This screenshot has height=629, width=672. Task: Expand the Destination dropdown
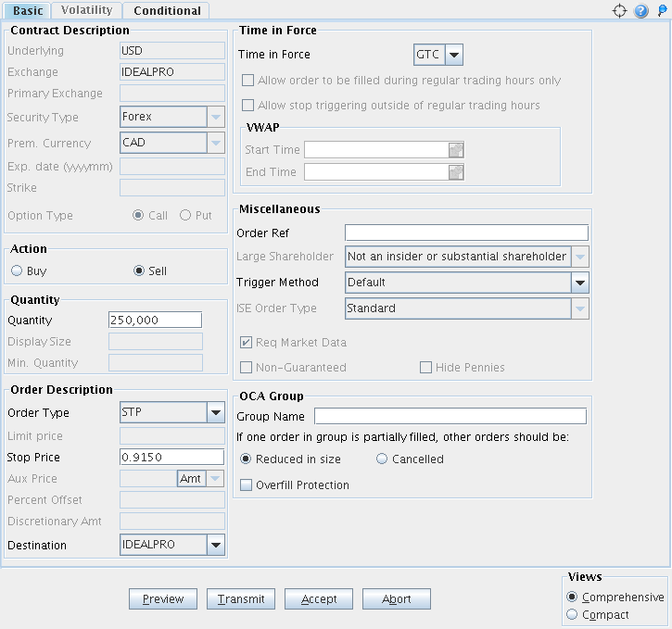click(x=215, y=546)
